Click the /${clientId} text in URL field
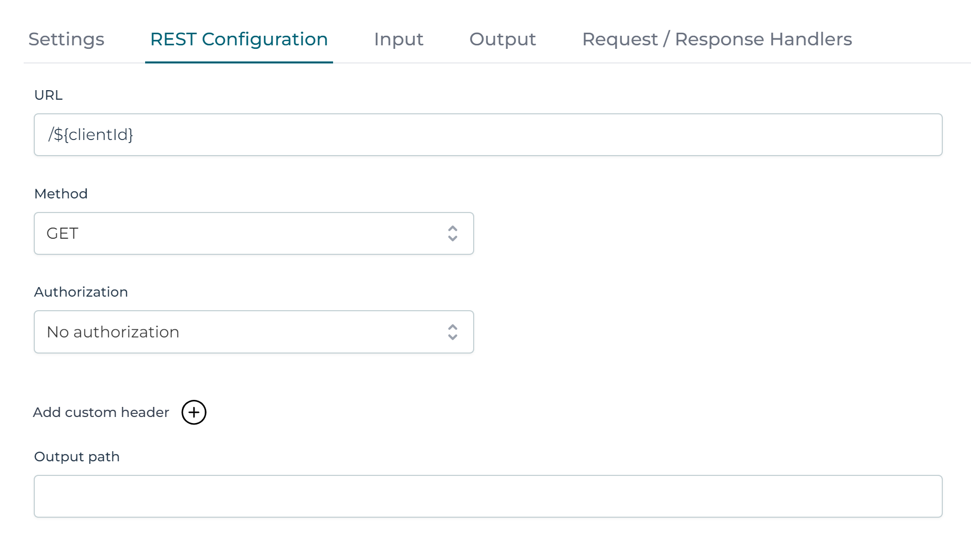The height and width of the screenshot is (560, 971). [91, 135]
